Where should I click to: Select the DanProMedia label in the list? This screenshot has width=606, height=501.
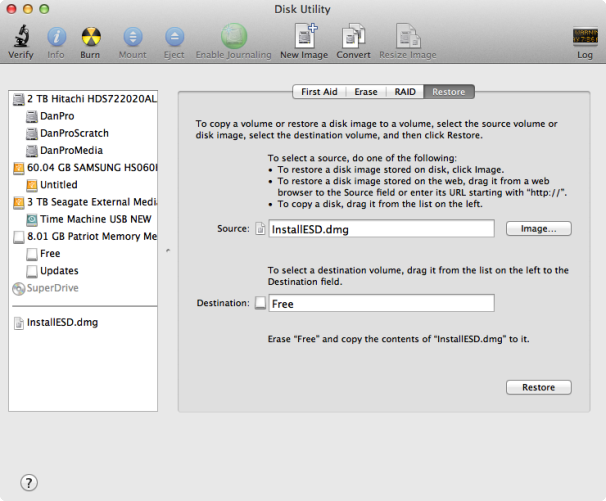(71, 151)
